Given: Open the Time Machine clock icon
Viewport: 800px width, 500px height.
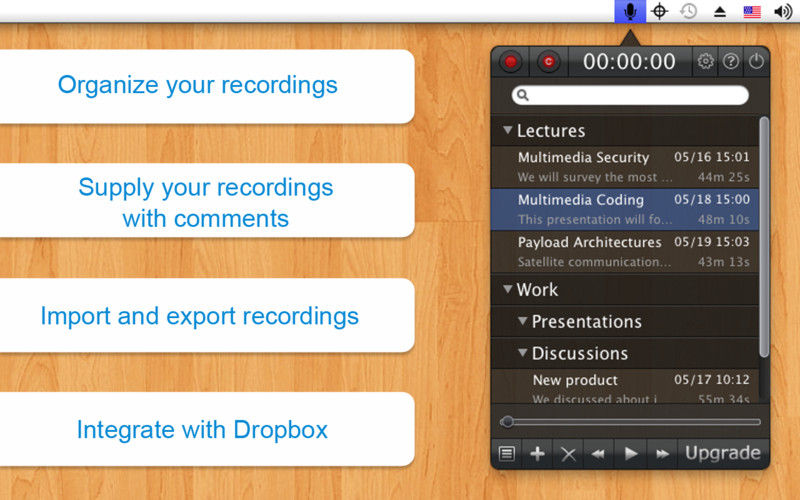Looking at the screenshot, I should click(x=689, y=11).
